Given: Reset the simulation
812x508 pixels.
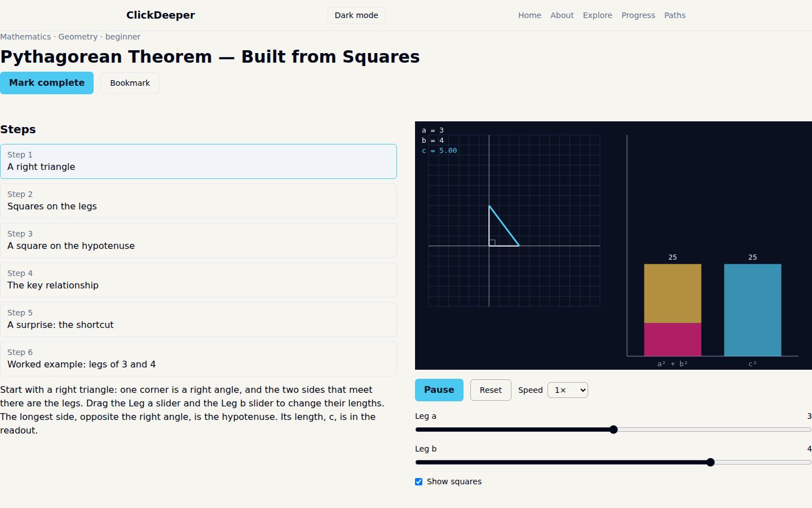Looking at the screenshot, I should [491, 390].
